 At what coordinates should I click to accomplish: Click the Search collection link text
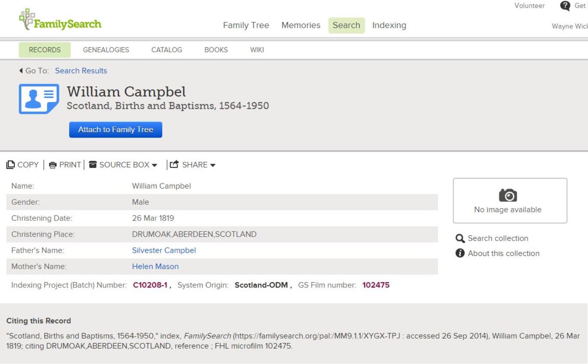[x=498, y=238]
